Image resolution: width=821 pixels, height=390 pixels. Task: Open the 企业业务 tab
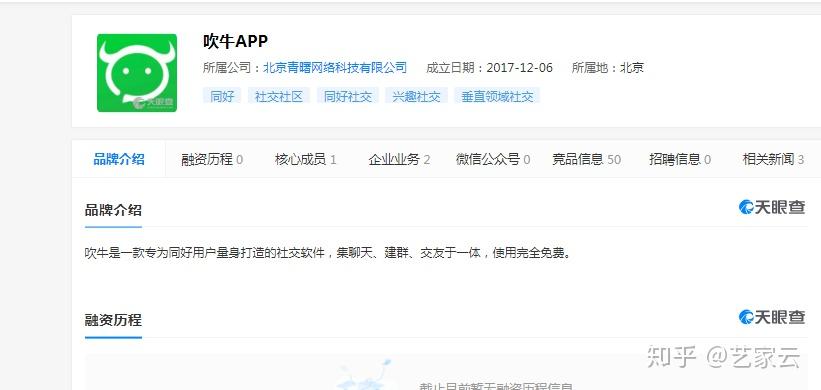coord(399,160)
